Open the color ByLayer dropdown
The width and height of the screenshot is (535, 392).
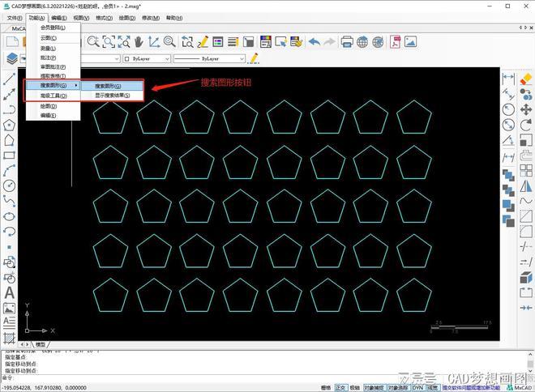pyautogui.click(x=147, y=58)
